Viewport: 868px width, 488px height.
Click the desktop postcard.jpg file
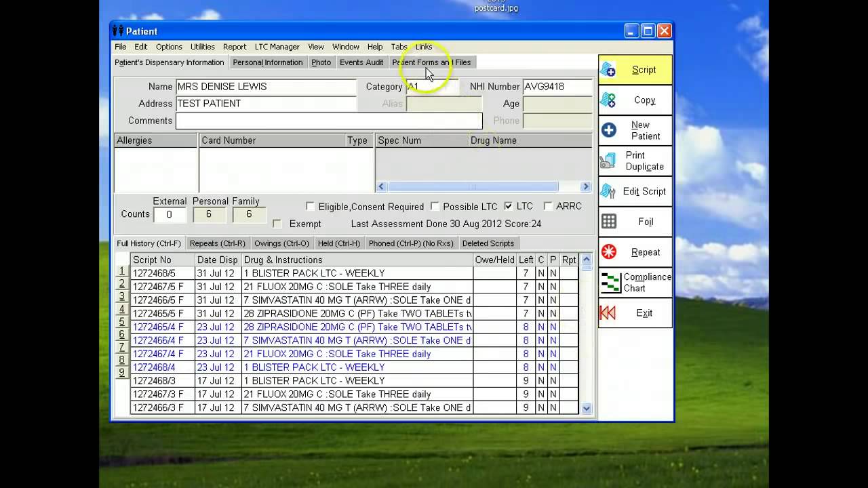pos(496,7)
